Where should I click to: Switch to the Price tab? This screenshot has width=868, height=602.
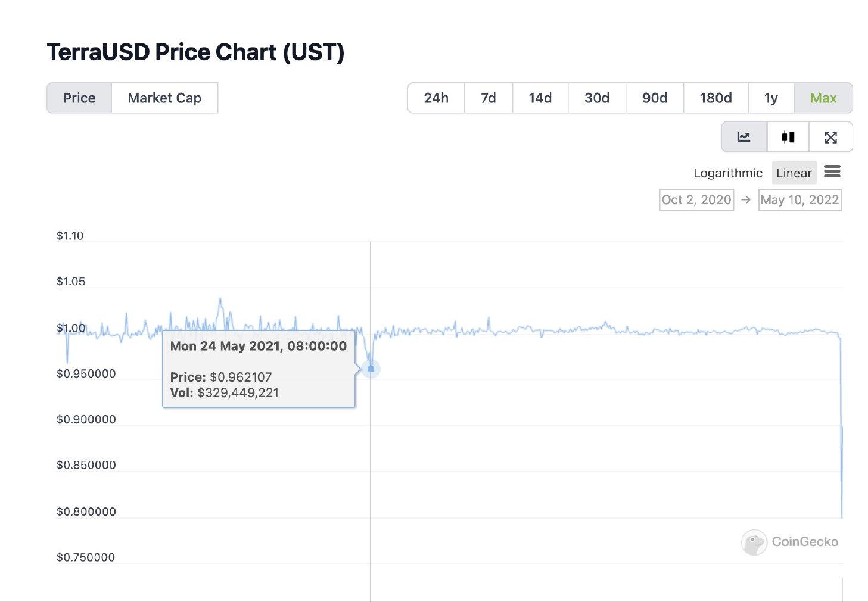[79, 98]
